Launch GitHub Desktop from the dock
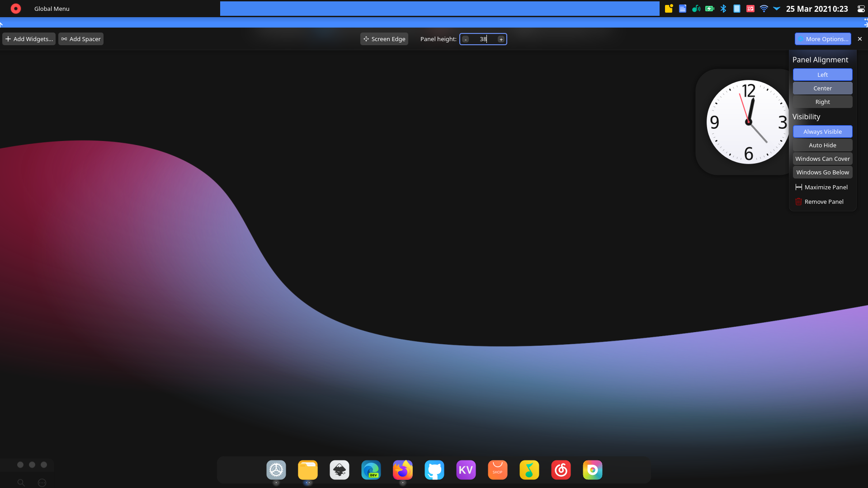Screen dimensions: 868x488 434,470
